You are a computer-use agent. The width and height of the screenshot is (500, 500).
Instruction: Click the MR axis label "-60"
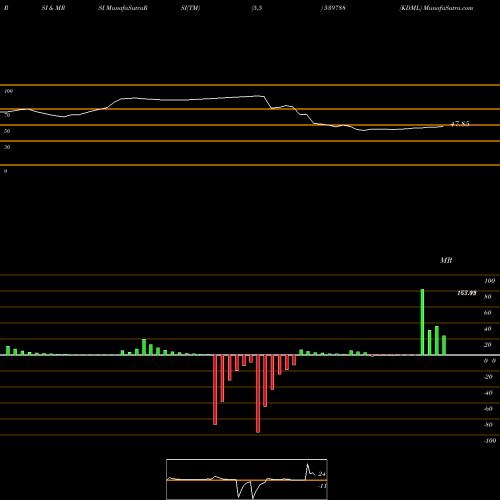[x=488, y=409]
